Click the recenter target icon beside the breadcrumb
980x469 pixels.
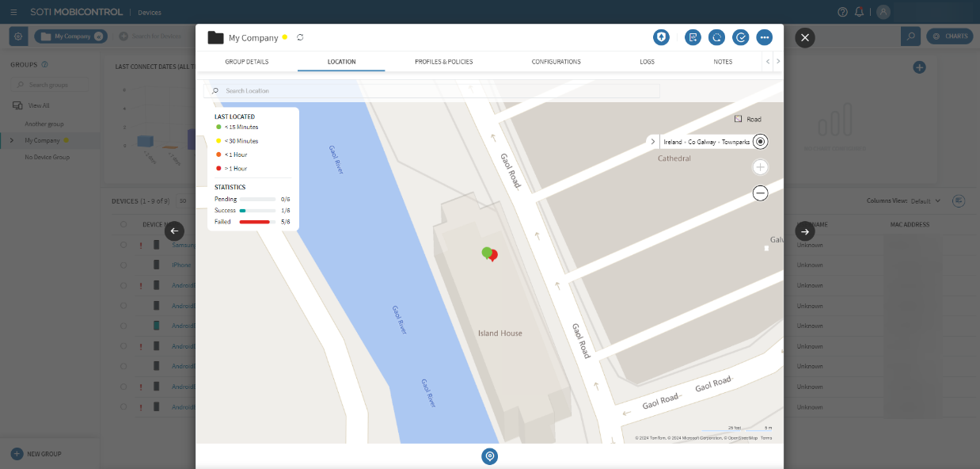[x=760, y=141]
